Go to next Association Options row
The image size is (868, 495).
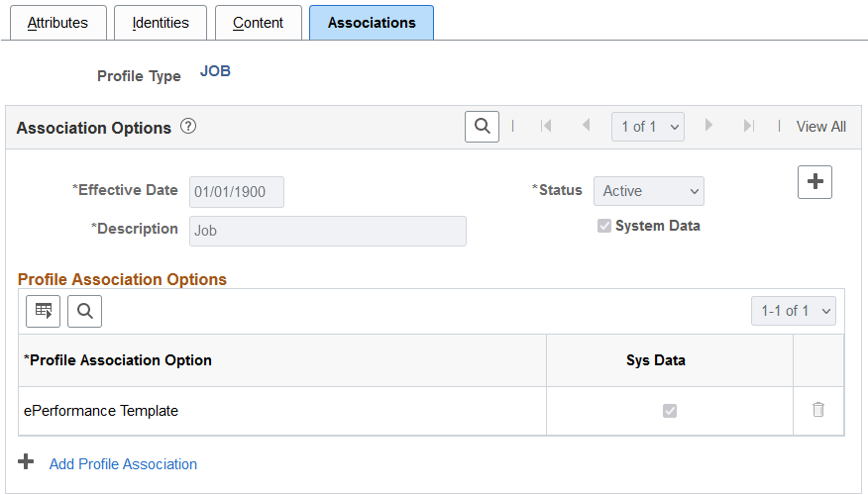(x=708, y=126)
